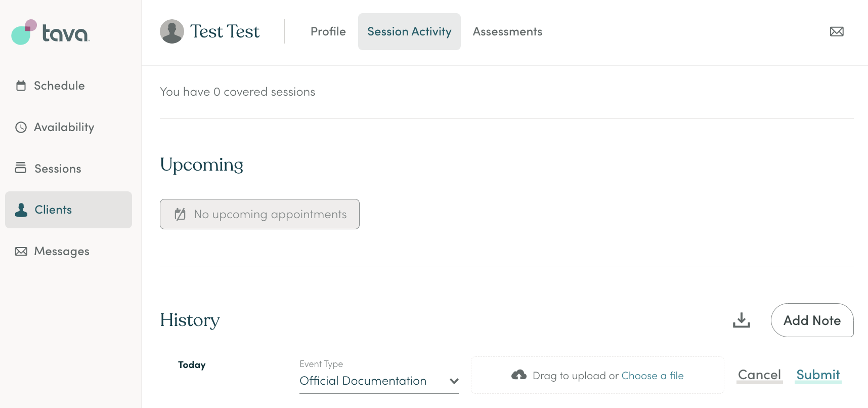Screen dimensions: 868x408
Task: Expand the Event Type dropdown arrow
Action: pyautogui.click(x=454, y=381)
